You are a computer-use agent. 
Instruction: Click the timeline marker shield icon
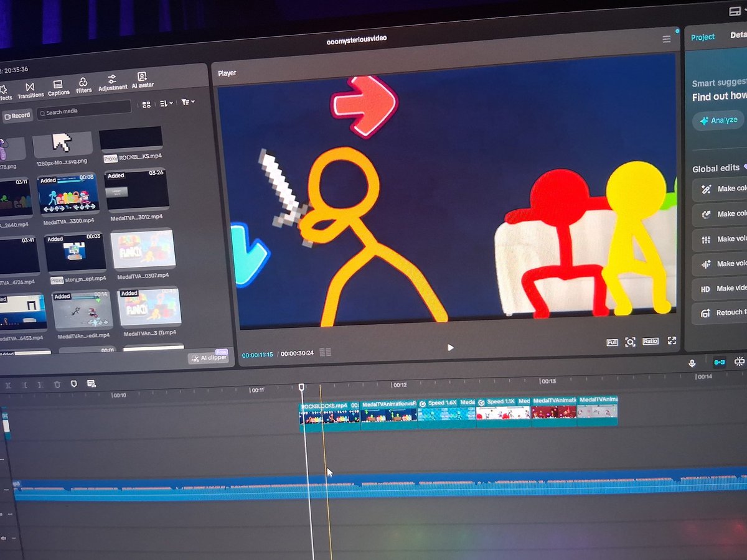click(x=74, y=384)
